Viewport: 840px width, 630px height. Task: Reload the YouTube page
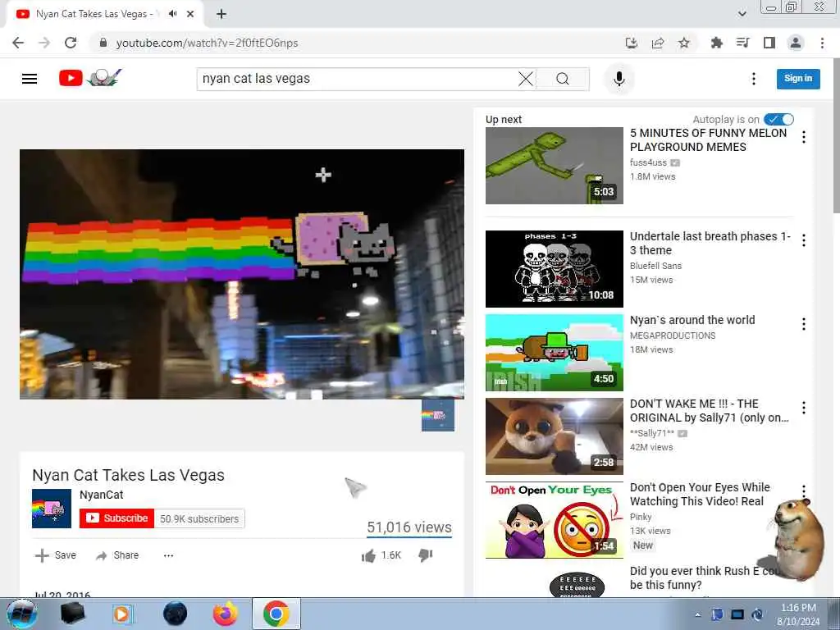pos(71,43)
